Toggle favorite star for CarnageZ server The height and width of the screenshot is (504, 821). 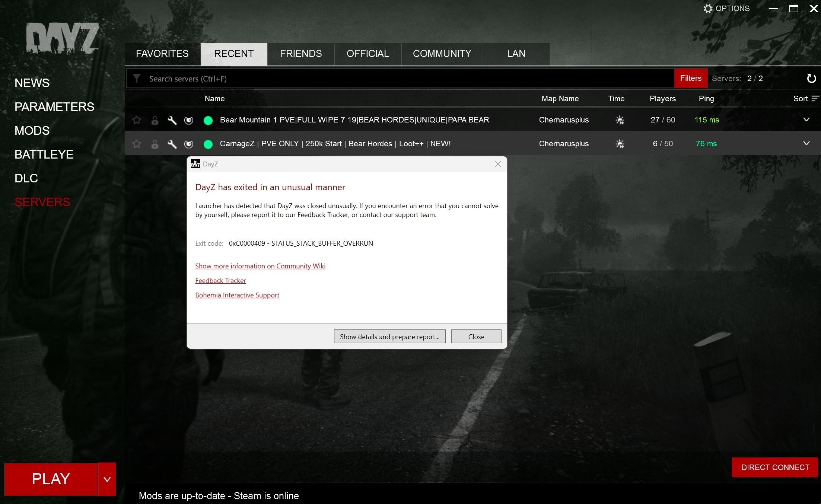click(x=137, y=144)
